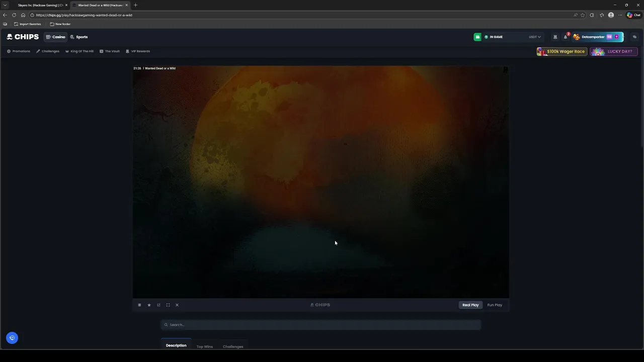Select Fun Play mode
Image resolution: width=644 pixels, height=362 pixels.
[495, 305]
